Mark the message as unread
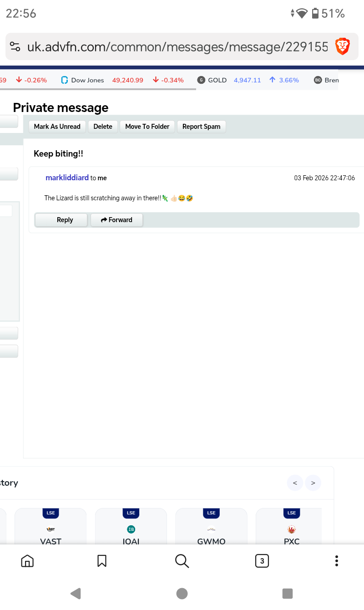364x610 pixels. click(x=57, y=127)
